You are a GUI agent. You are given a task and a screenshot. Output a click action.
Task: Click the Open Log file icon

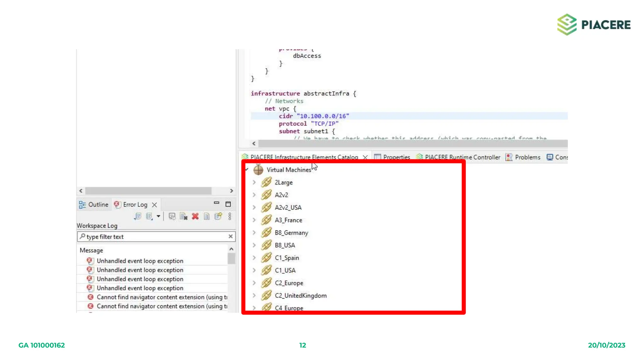click(x=207, y=216)
